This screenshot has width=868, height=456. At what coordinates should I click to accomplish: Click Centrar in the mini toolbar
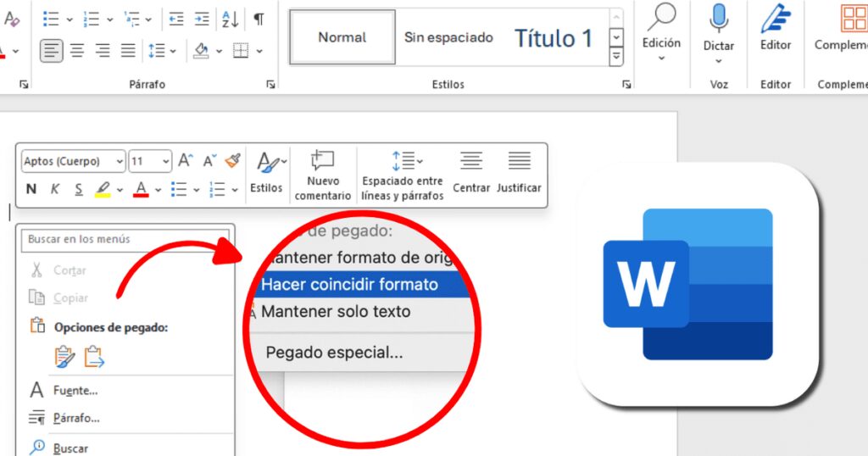[471, 173]
